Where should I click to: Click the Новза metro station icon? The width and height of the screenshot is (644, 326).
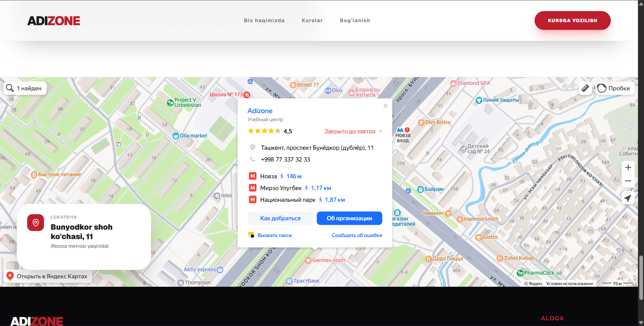(253, 176)
